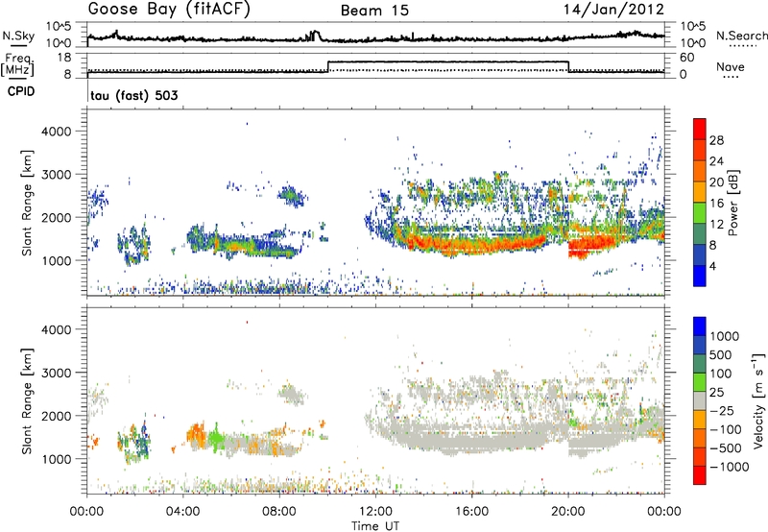
Task: Click the 'tau (fast) 503' text
Action: tap(134, 95)
